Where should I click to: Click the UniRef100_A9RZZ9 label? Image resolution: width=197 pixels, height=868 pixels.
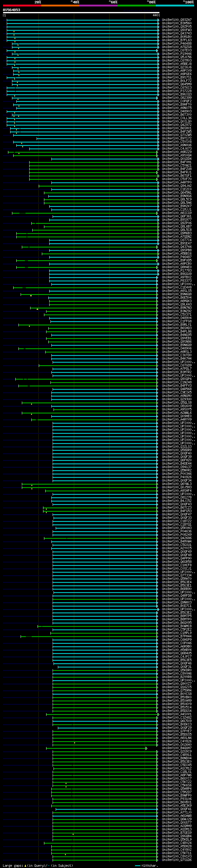[177, 152]
